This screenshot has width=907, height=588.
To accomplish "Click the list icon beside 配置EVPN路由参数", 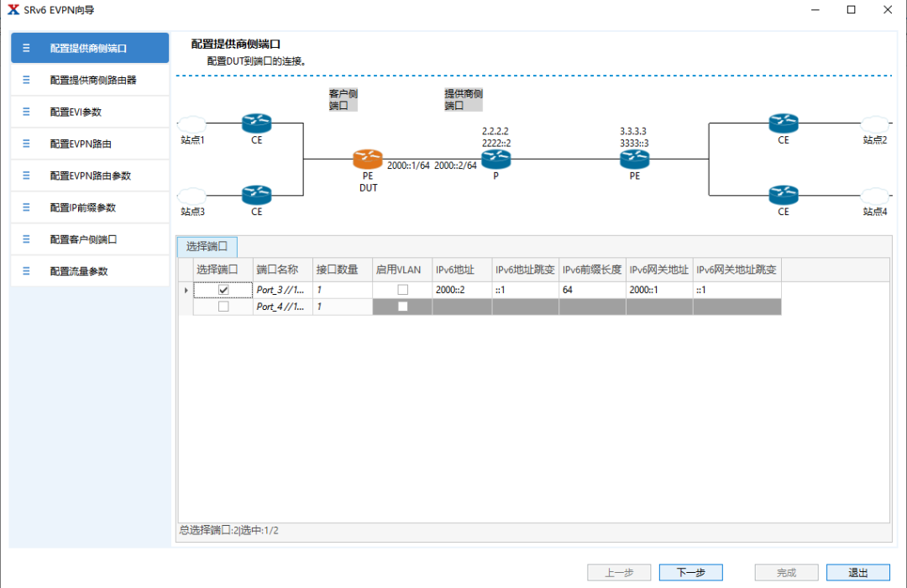I will point(26,176).
